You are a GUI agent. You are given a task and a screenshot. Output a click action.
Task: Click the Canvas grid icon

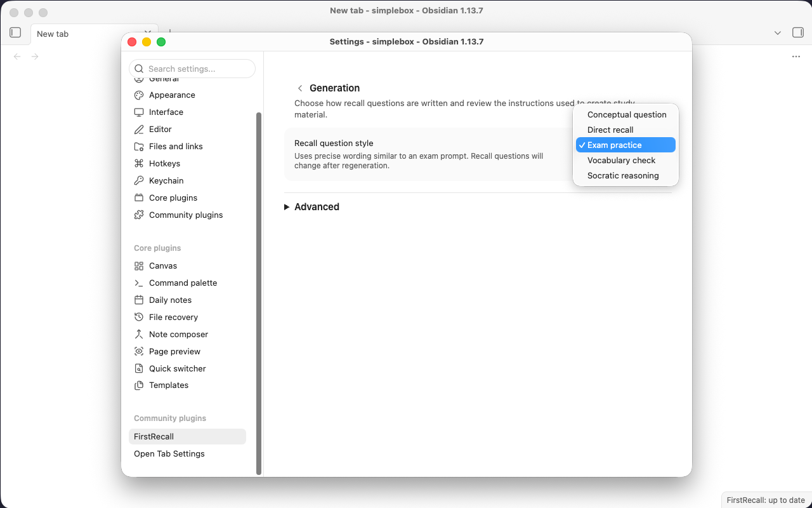point(139,266)
